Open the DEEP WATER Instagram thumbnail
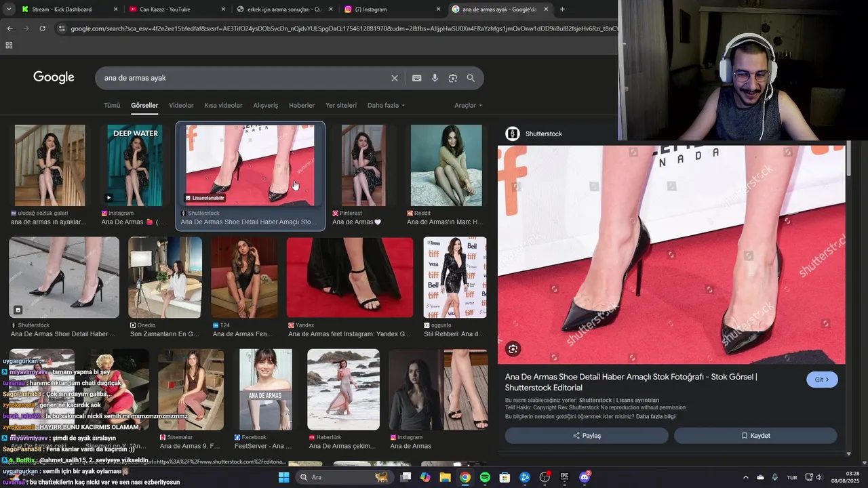The width and height of the screenshot is (868, 488). click(135, 165)
